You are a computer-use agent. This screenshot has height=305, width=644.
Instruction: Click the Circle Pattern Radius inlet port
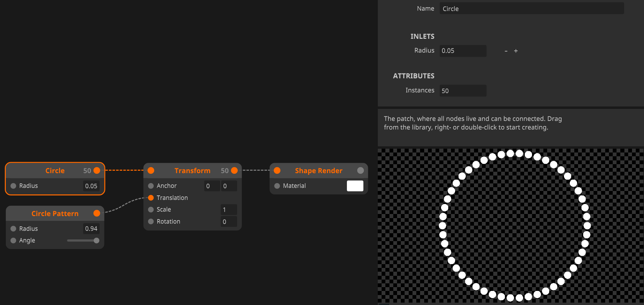(x=13, y=229)
